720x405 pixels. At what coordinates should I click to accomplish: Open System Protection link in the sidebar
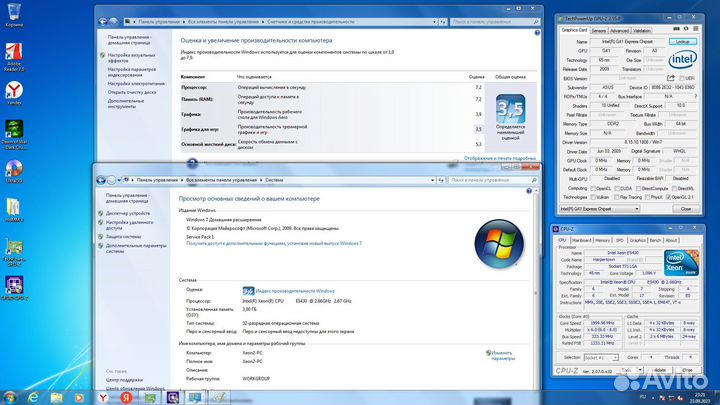coord(124,236)
